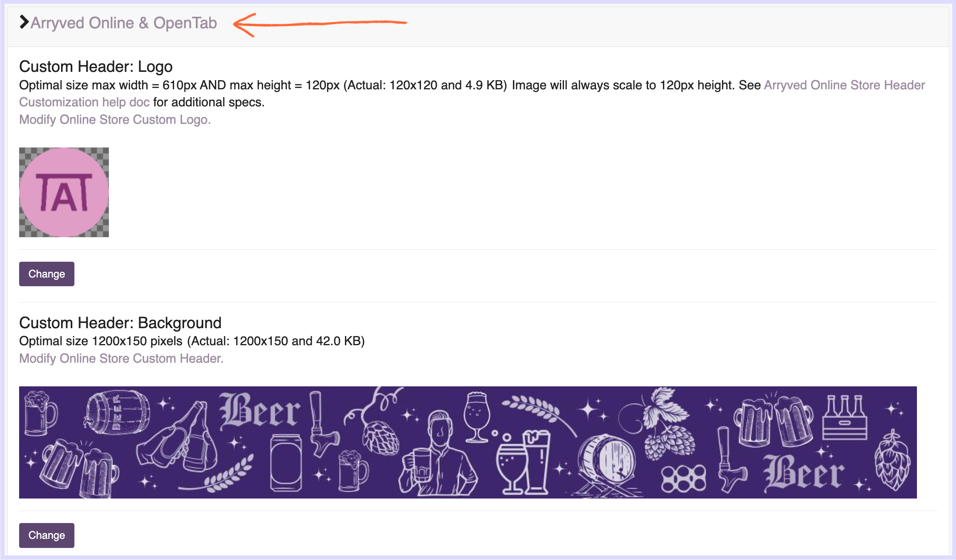Select the Custom Header: Background heading
This screenshot has height=560, width=956.
120,323
